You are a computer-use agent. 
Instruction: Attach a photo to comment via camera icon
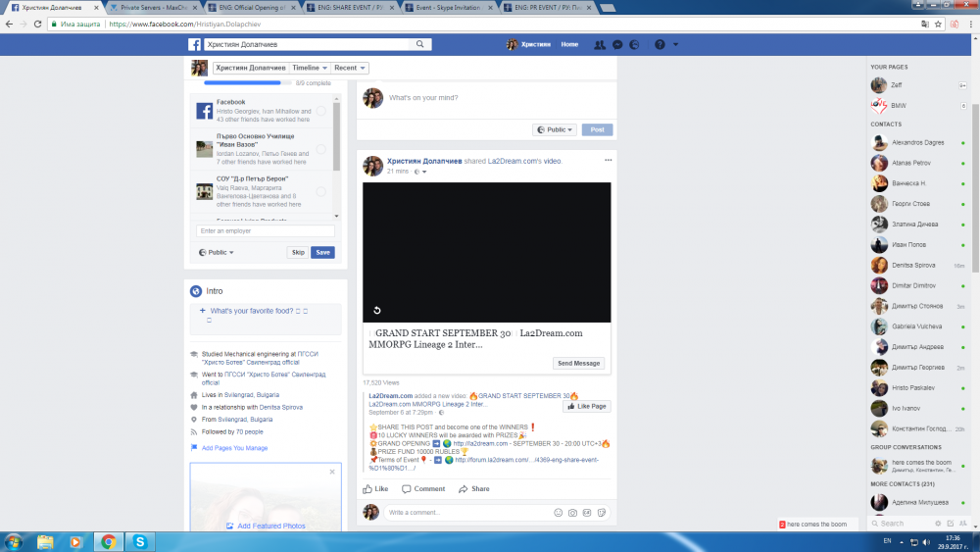[x=572, y=512]
